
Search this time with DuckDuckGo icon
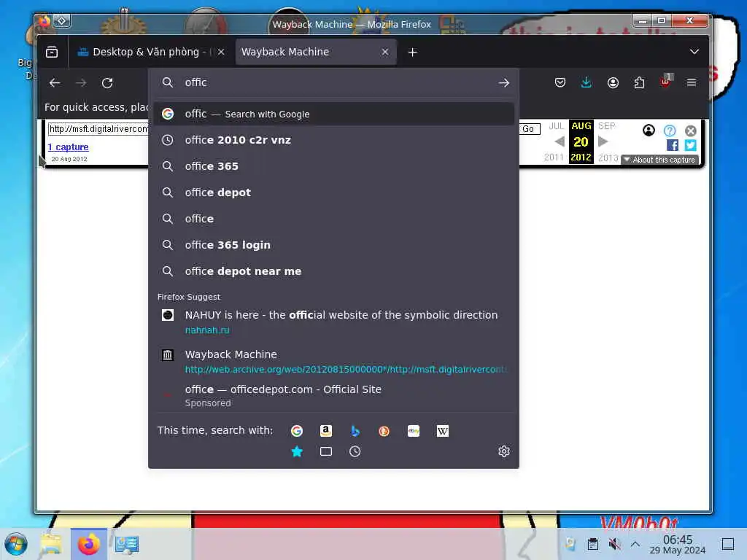coord(384,431)
